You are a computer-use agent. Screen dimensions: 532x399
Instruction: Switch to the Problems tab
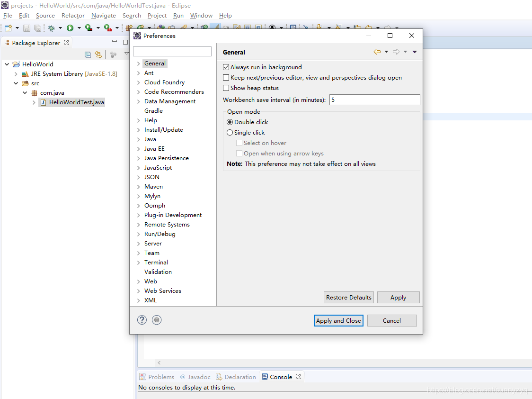point(157,377)
